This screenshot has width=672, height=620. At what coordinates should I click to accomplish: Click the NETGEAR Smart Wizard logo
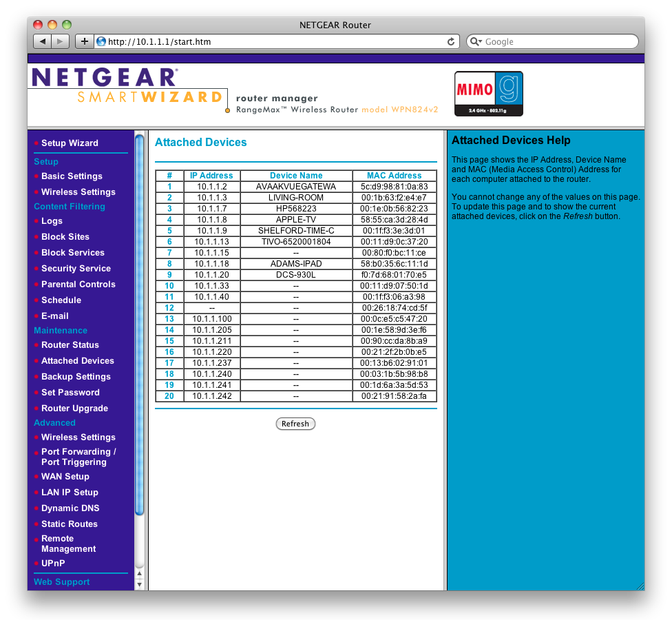click(x=127, y=87)
